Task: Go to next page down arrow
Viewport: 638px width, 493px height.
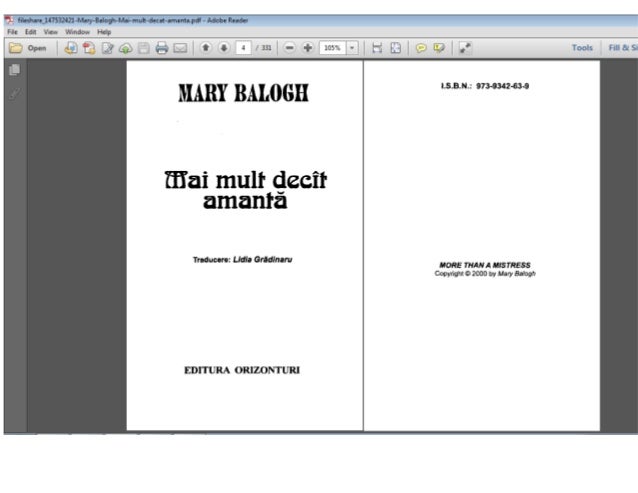Action: click(x=224, y=48)
